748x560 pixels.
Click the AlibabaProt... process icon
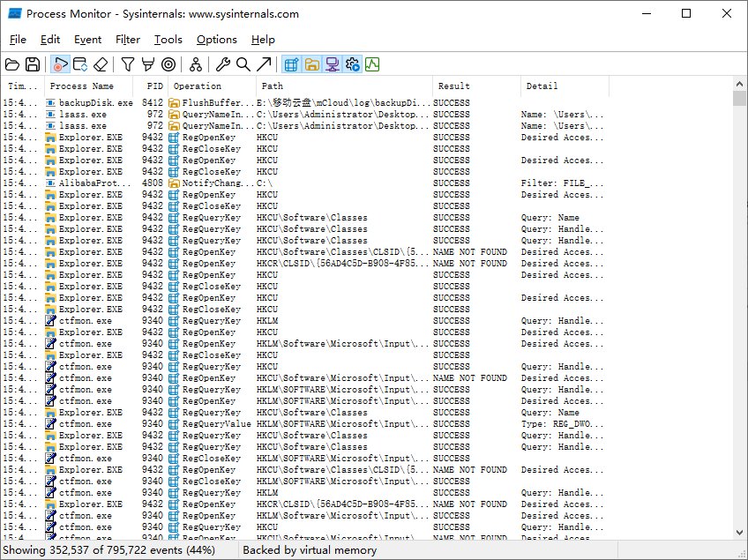point(50,183)
